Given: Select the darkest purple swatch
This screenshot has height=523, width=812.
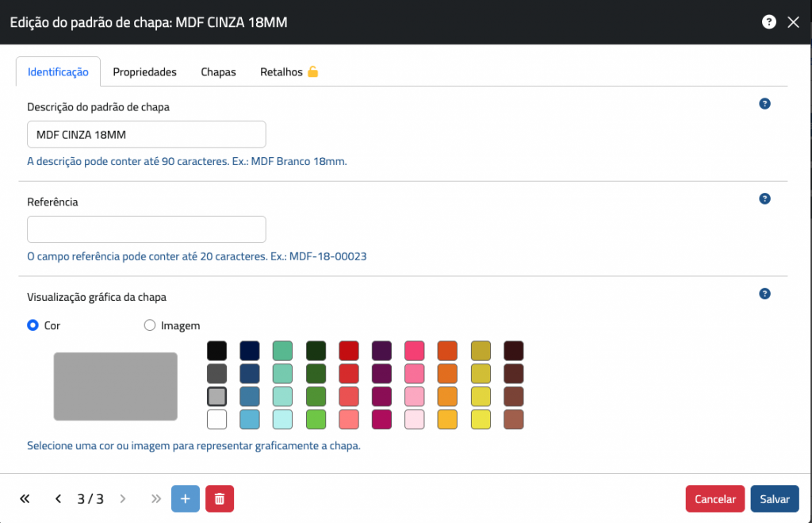Looking at the screenshot, I should pyautogui.click(x=381, y=351).
